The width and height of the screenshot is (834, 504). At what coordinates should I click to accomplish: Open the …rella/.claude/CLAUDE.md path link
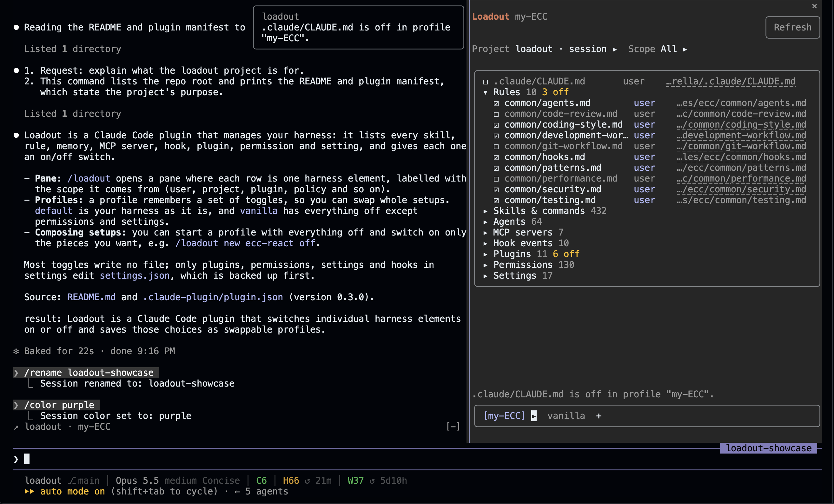(x=731, y=82)
